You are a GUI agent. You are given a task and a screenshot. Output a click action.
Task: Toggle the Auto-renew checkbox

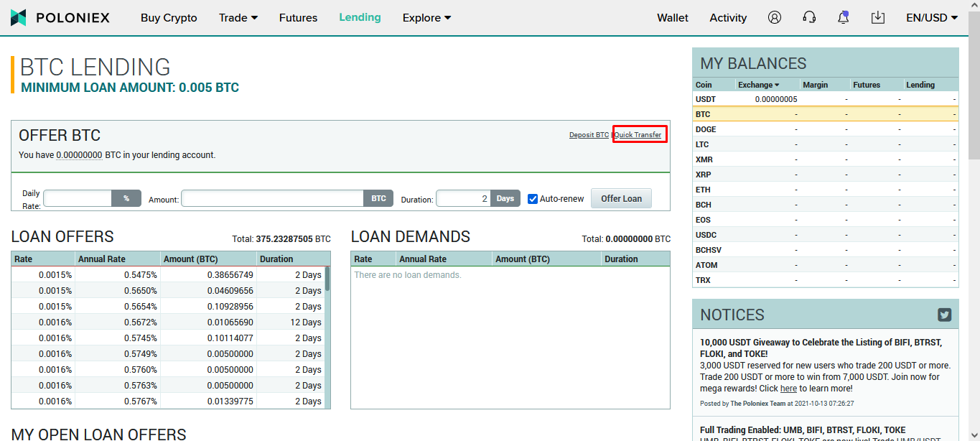pos(533,199)
